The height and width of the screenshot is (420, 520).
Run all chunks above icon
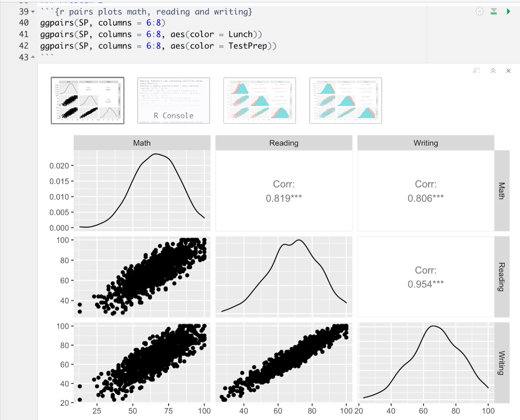[494, 12]
